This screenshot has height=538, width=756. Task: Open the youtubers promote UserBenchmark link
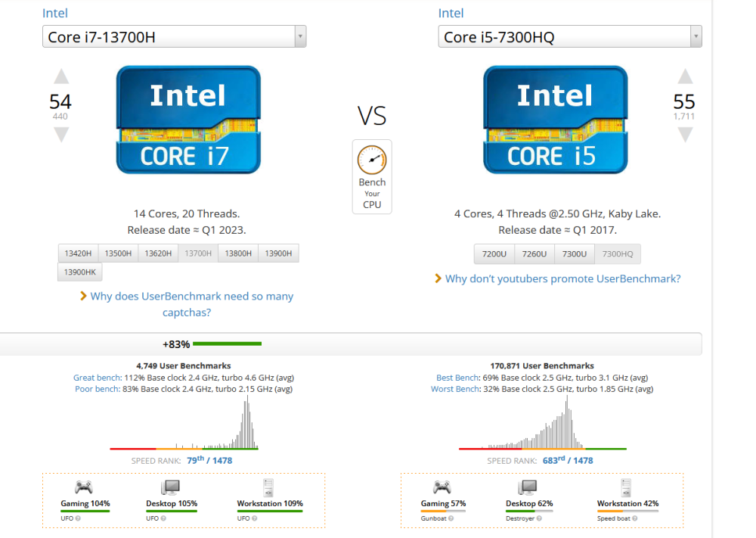click(562, 278)
